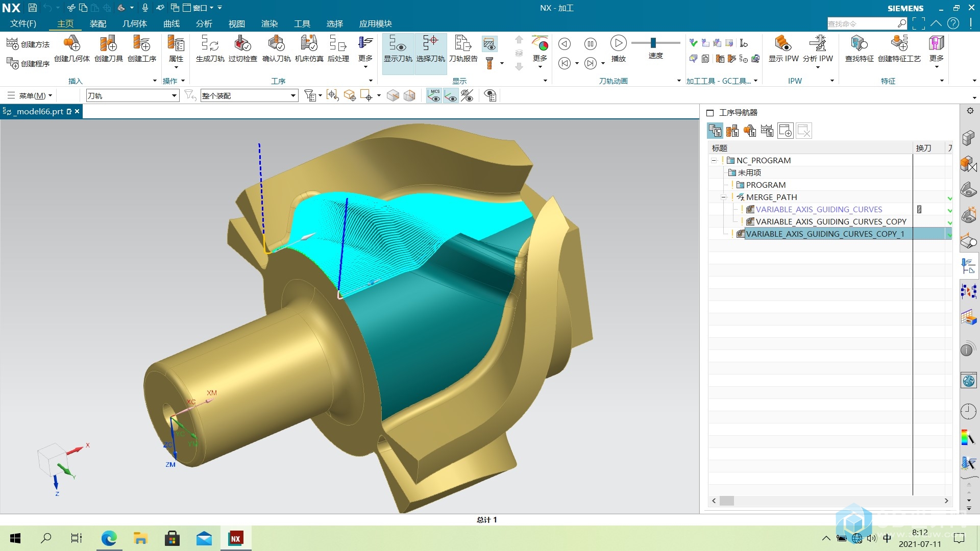Toggle 显示 IPW display
Viewport: 980px width, 551px height.
pos(783,49)
